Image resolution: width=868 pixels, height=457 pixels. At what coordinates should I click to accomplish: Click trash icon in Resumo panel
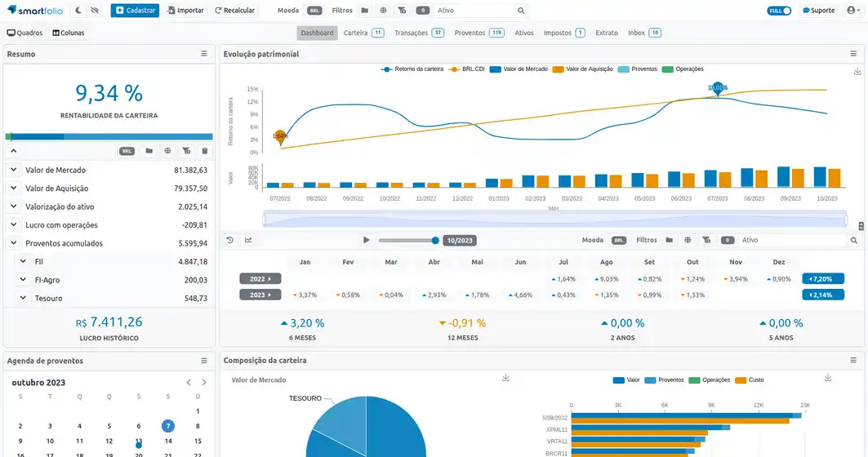click(205, 150)
